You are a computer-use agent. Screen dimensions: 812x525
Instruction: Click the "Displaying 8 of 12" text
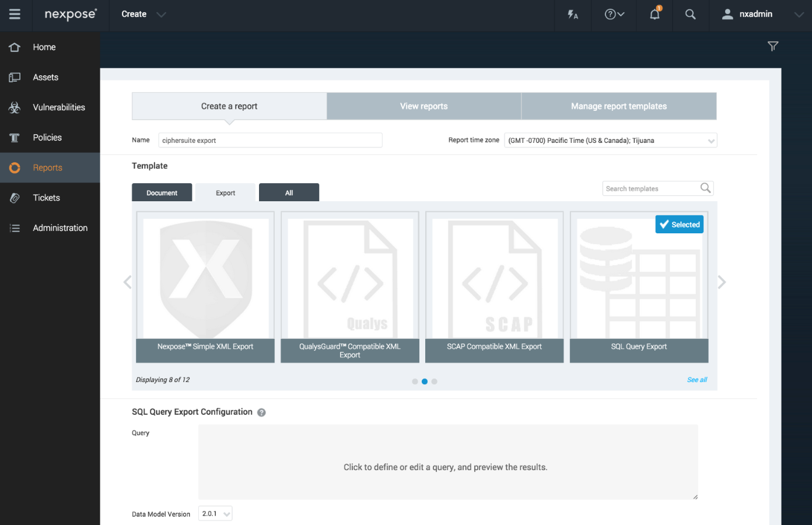coord(163,380)
